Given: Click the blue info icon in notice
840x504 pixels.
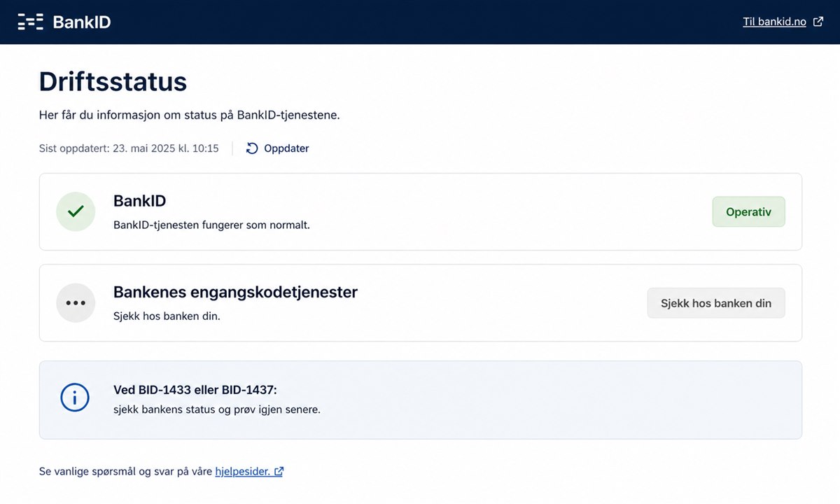Looking at the screenshot, I should click(75, 398).
